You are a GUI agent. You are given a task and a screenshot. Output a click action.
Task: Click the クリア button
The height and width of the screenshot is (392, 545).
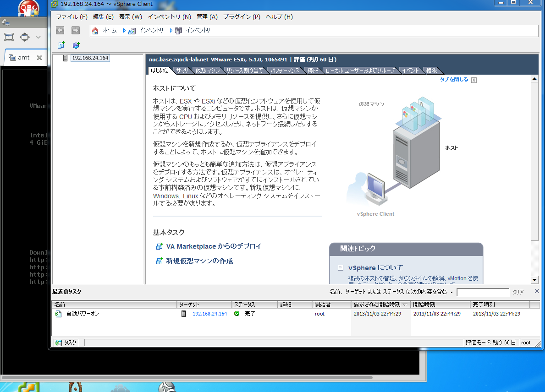518,292
